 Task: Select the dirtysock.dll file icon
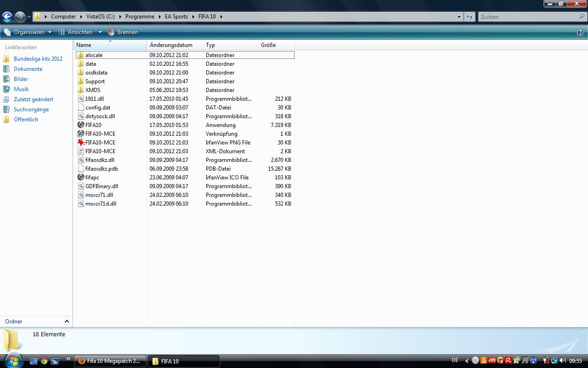click(x=81, y=116)
